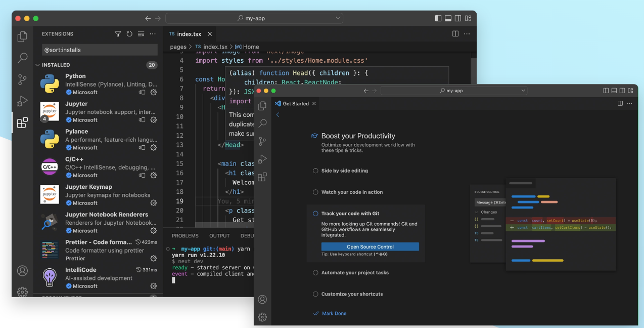Open gear for Jupyter Keymap extension
This screenshot has height=328, width=644.
click(x=154, y=203)
